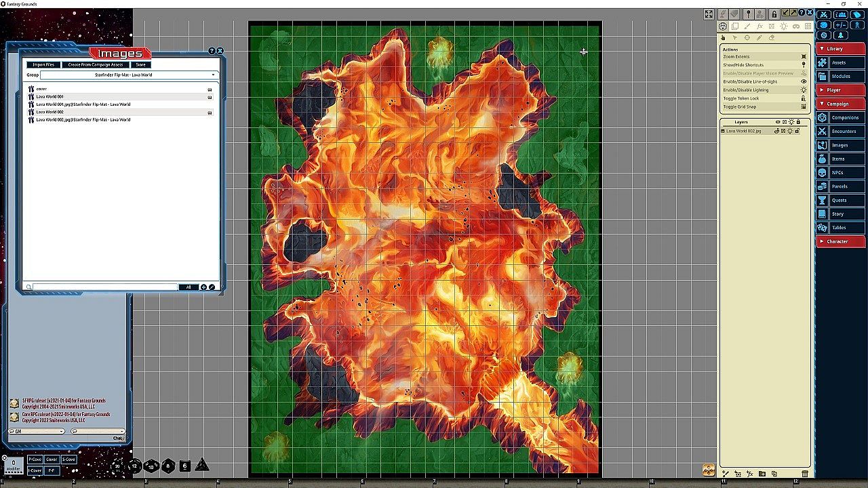This screenshot has height=488, width=868.
Task: Click the edit pencil icon in Images window
Action: 212,287
